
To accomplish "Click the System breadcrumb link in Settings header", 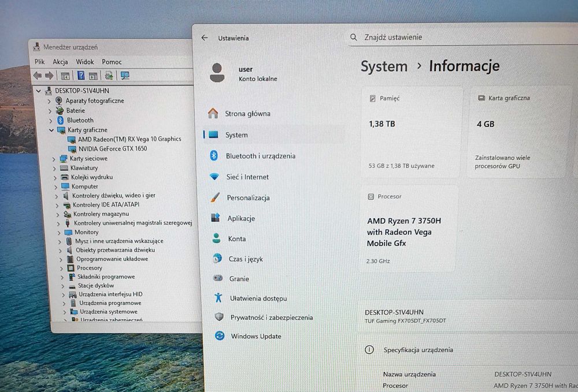I will pos(384,66).
